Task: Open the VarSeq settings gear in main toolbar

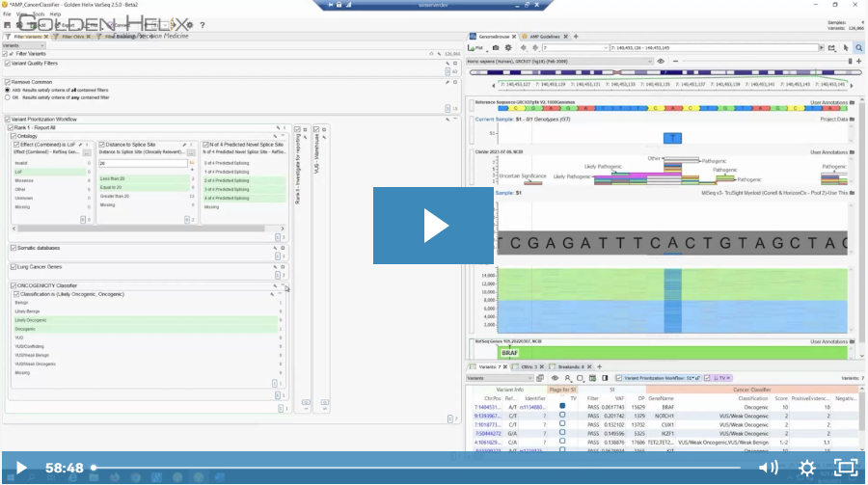Action: click(190, 25)
